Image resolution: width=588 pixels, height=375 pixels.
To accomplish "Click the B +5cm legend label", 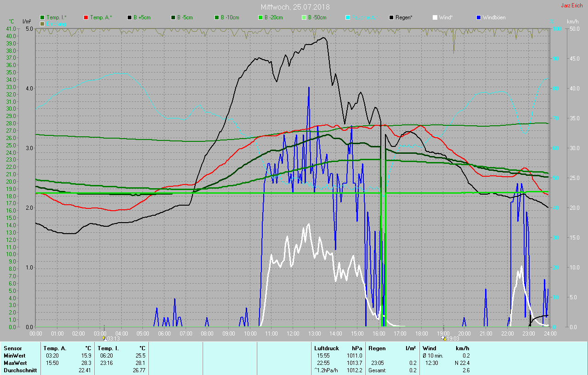I will 142,17.
